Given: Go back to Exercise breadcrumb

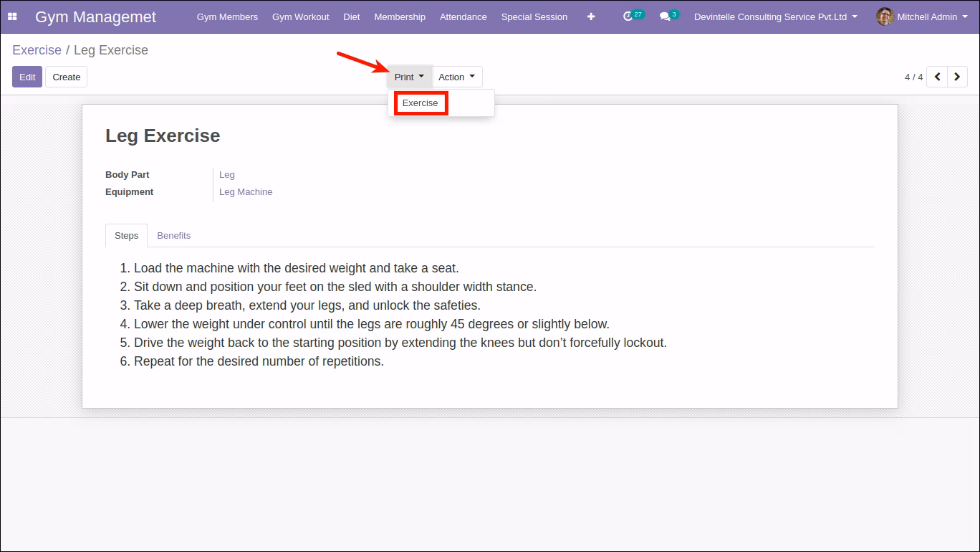Looking at the screenshot, I should [37, 50].
